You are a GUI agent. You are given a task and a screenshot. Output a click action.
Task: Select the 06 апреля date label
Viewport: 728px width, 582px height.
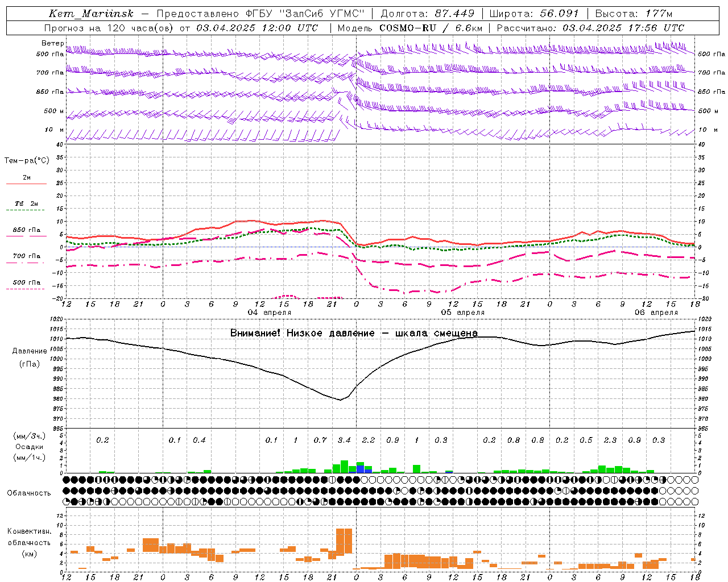pyautogui.click(x=656, y=312)
